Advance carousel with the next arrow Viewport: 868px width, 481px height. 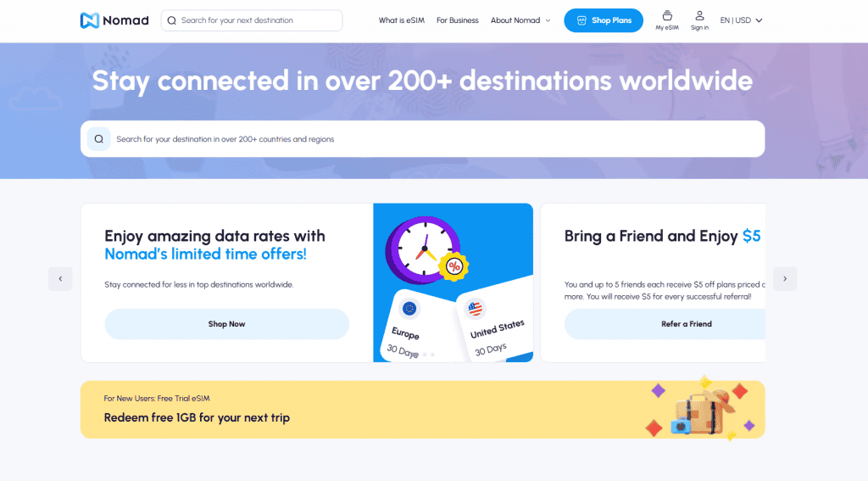pos(785,278)
